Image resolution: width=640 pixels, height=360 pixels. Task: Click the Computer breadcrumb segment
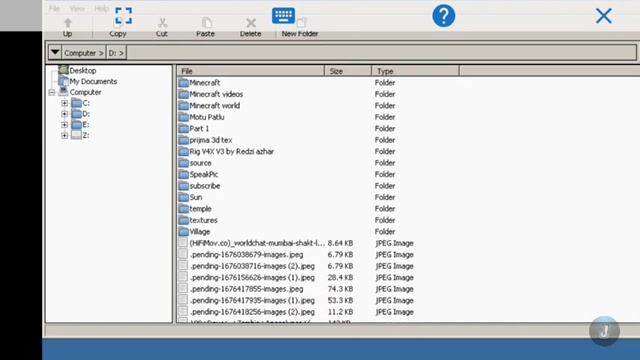pos(84,53)
